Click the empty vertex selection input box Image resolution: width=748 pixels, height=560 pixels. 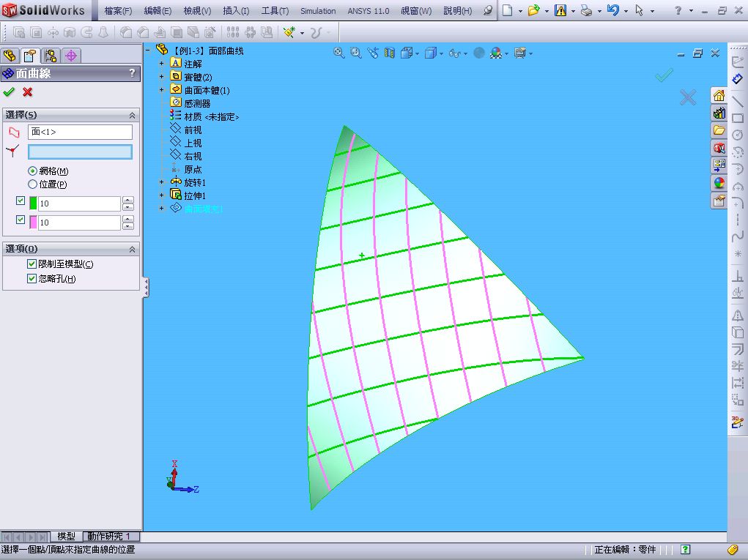click(80, 152)
